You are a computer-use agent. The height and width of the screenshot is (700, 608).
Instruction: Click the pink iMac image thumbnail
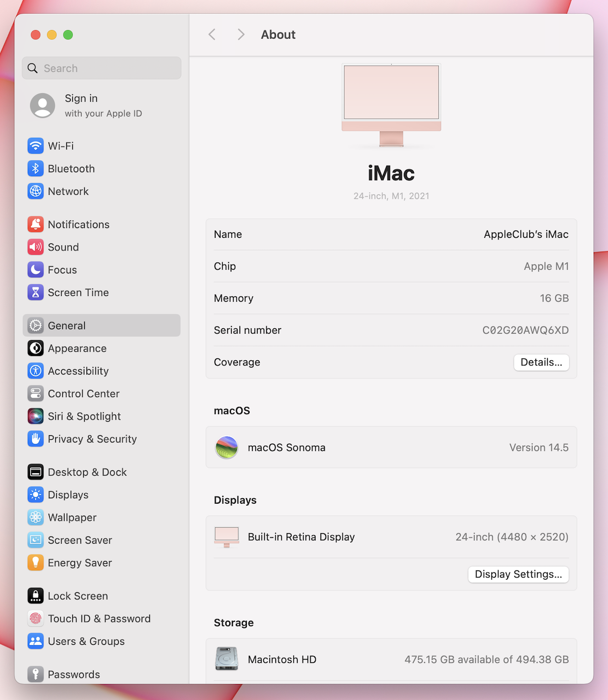point(391,106)
